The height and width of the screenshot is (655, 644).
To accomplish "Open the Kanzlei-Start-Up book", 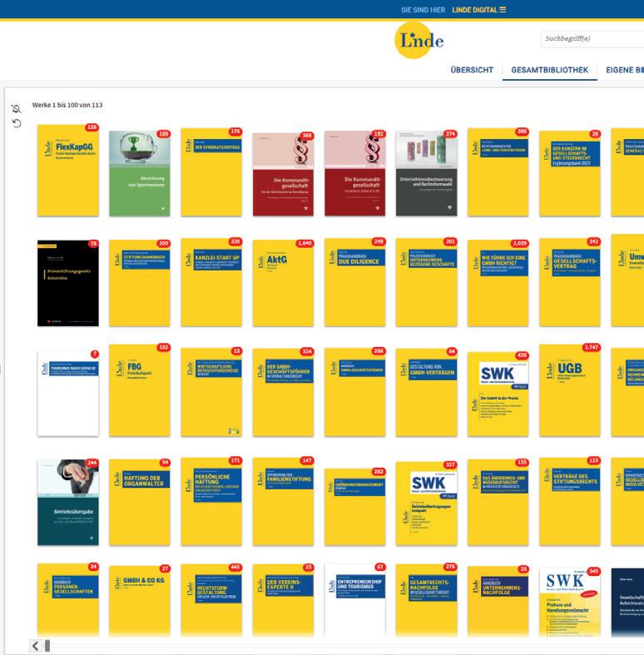I will (211, 282).
